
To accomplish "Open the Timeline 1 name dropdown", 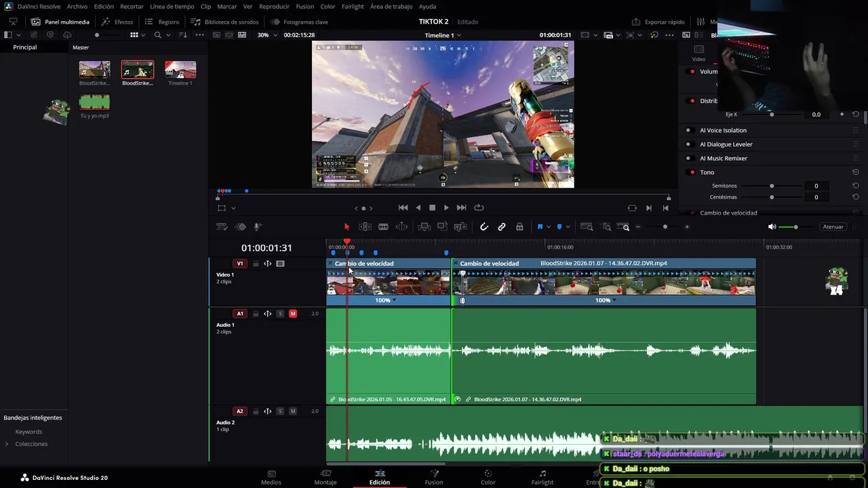I will tap(443, 35).
